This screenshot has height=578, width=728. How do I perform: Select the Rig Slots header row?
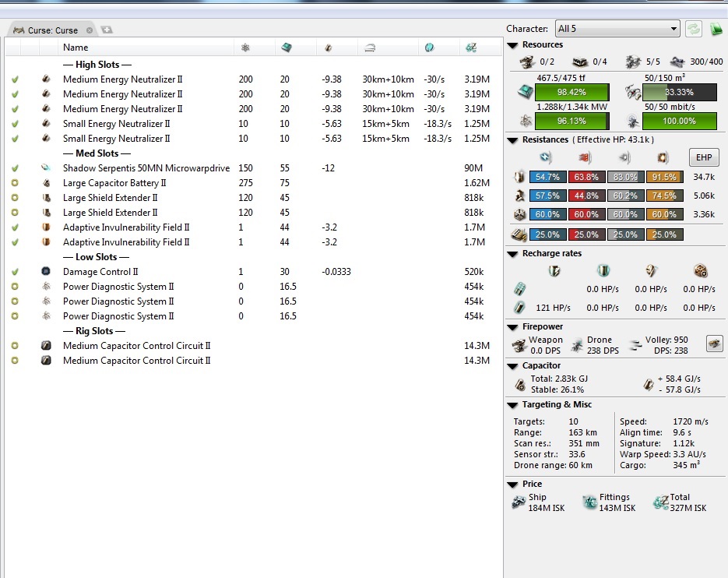254,331
